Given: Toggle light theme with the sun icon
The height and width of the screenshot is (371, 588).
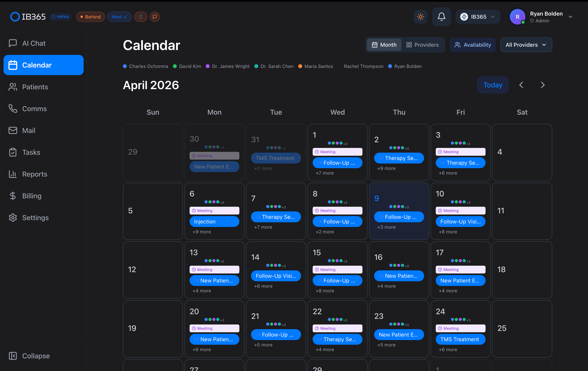Looking at the screenshot, I should (421, 17).
